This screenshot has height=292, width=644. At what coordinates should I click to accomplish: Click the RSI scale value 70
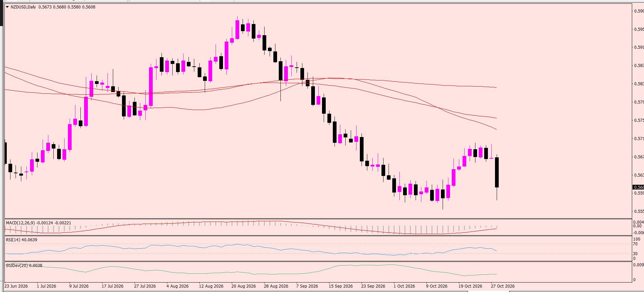[635, 244]
